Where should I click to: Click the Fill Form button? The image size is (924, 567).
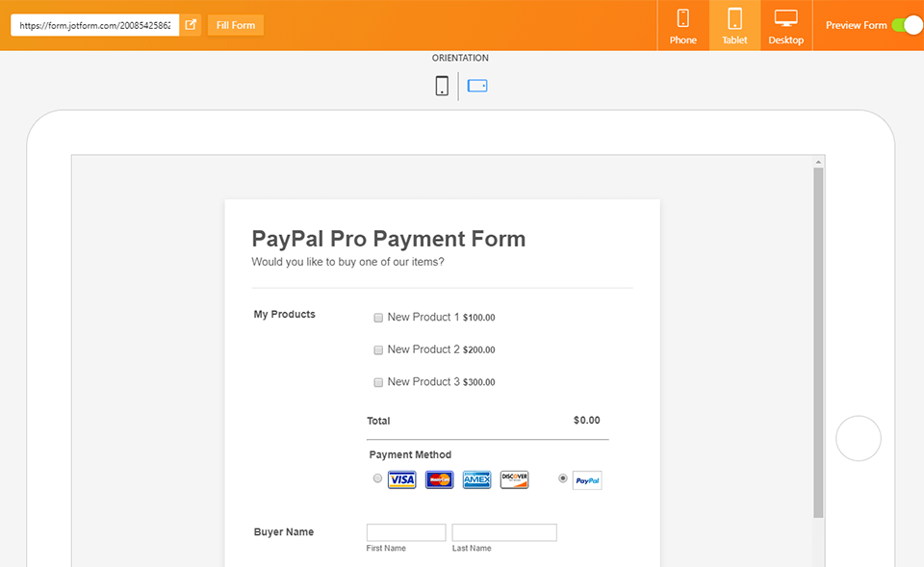pyautogui.click(x=235, y=24)
